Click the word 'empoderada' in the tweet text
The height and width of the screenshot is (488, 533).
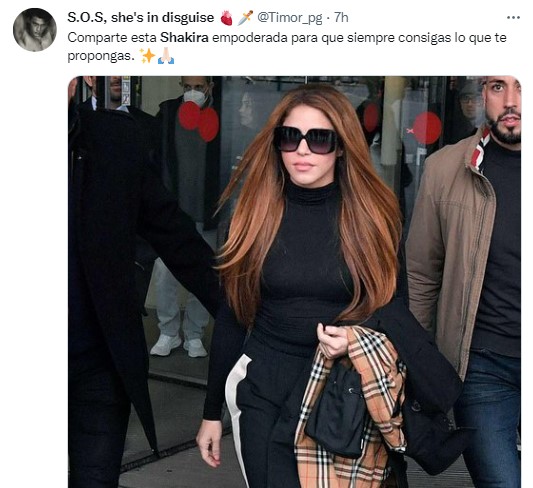250,38
